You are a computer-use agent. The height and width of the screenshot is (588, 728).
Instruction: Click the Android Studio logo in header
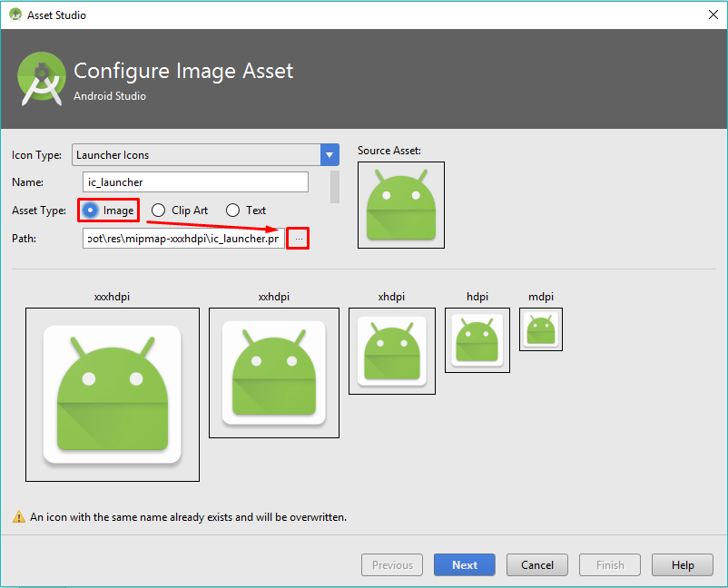point(42,79)
